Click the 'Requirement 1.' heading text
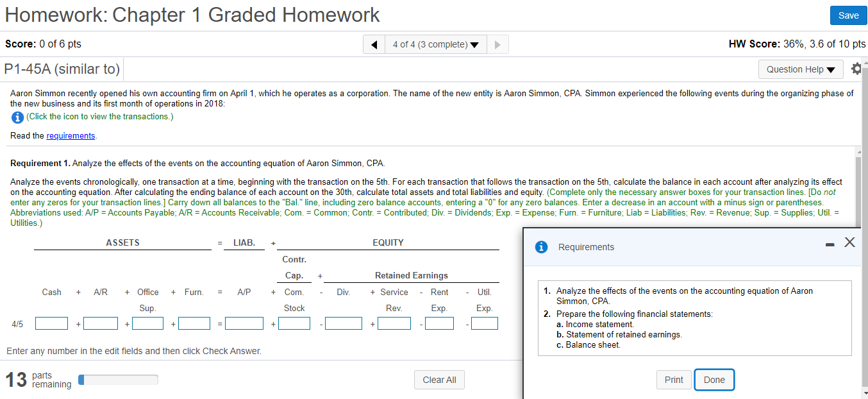The height and width of the screenshot is (399, 868). (40, 163)
